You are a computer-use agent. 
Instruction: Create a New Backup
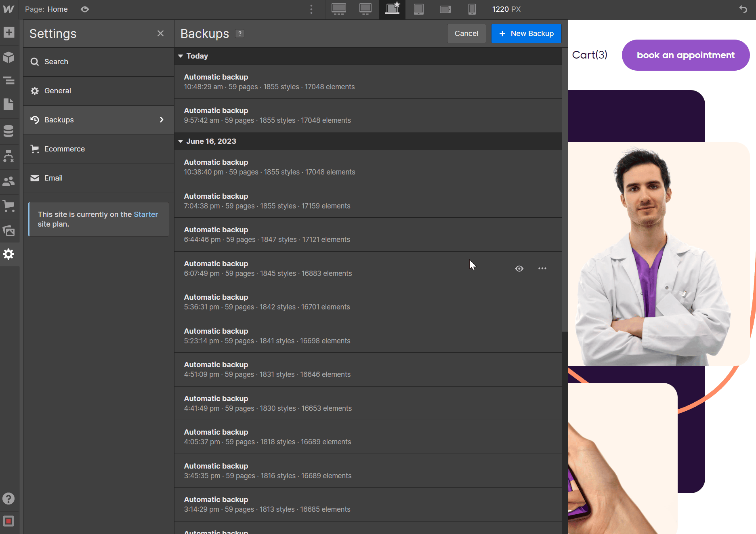(x=526, y=33)
